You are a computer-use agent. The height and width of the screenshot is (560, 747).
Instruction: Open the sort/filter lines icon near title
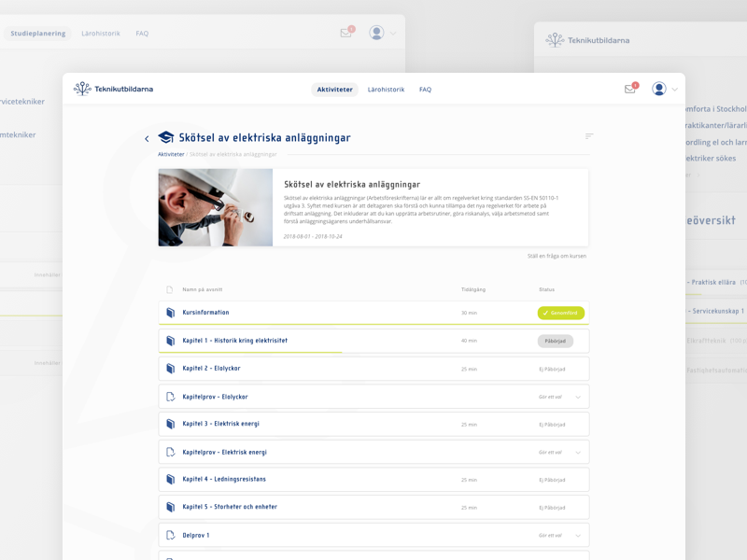pos(589,136)
